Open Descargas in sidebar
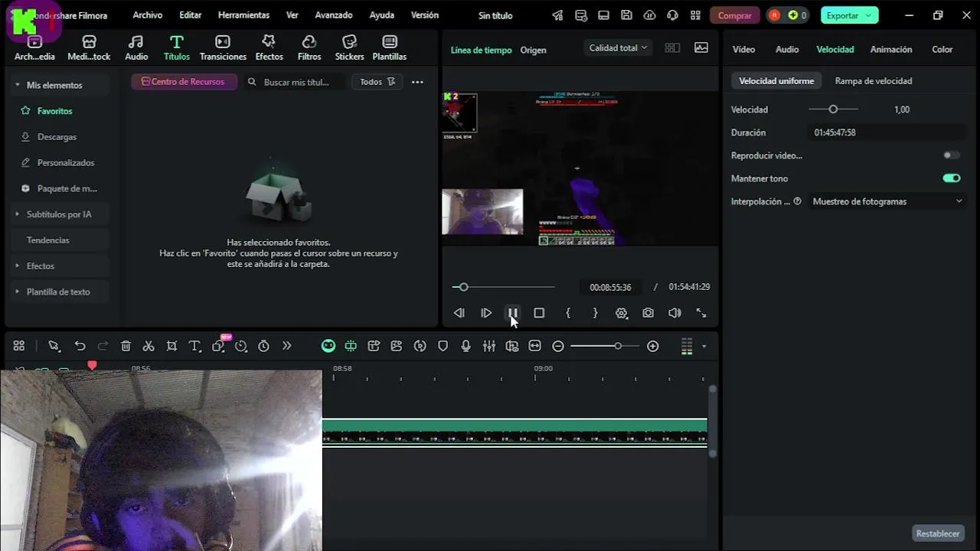980x551 pixels. pos(57,137)
